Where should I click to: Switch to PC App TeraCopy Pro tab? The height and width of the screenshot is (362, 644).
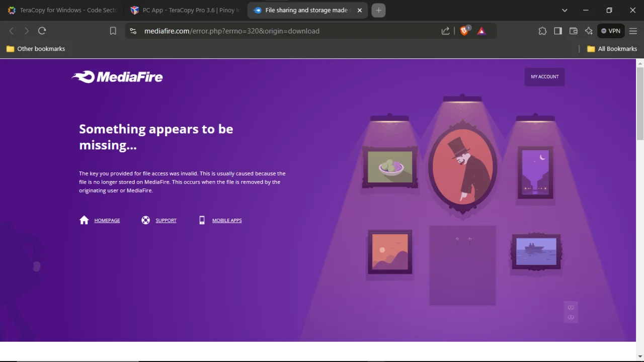[185, 10]
